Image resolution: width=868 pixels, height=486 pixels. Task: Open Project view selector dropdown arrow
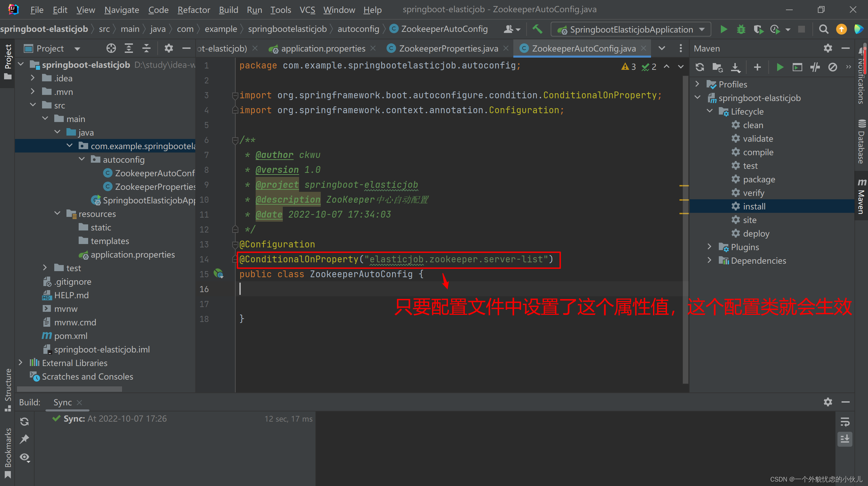tap(77, 49)
